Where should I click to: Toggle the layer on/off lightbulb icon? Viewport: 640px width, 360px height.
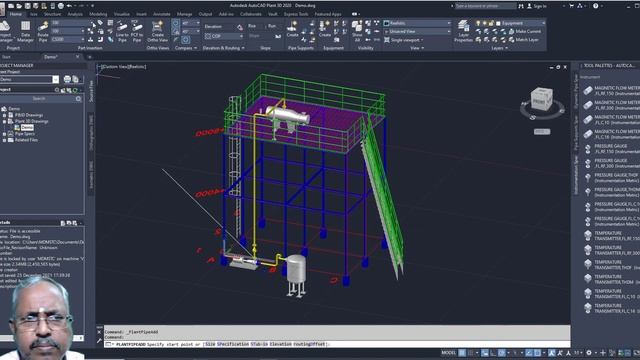point(478,23)
